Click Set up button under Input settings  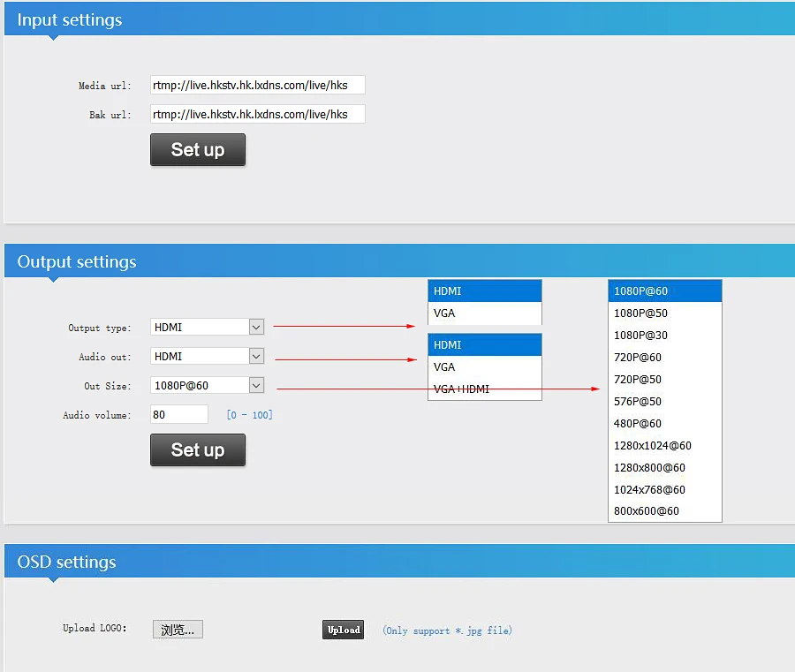tap(198, 149)
